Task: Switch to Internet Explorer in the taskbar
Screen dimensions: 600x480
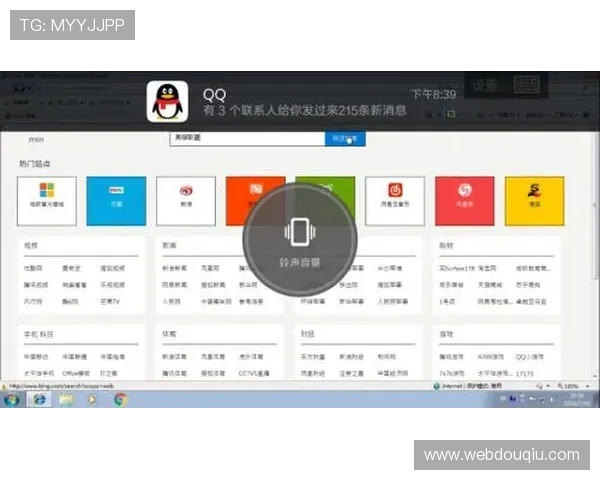Action: click(39, 400)
